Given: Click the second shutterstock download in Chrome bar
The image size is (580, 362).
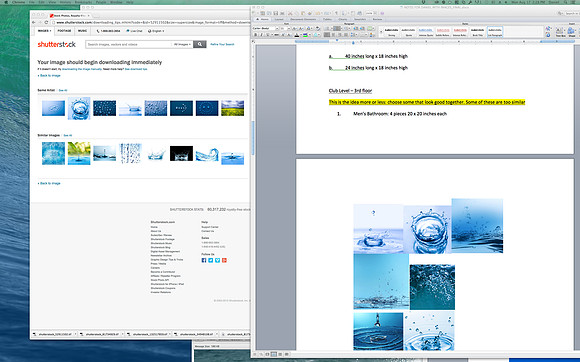Looking at the screenshot, I should [102, 334].
